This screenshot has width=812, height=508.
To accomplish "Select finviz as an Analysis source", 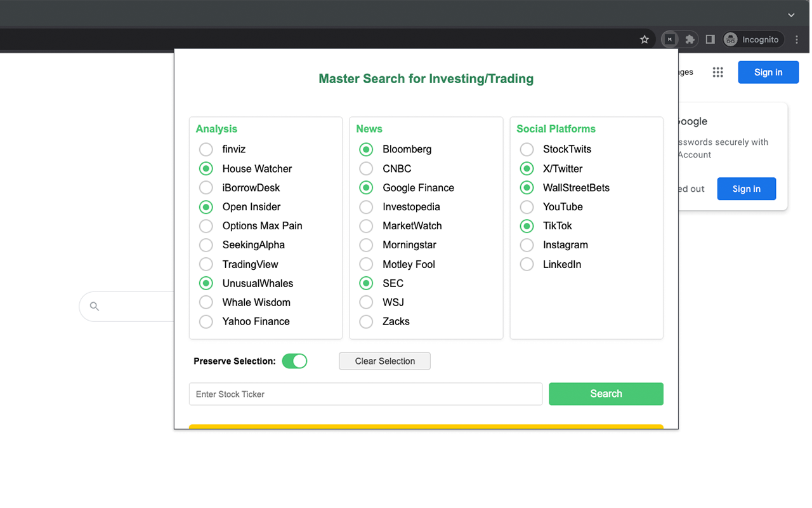I will (x=206, y=149).
